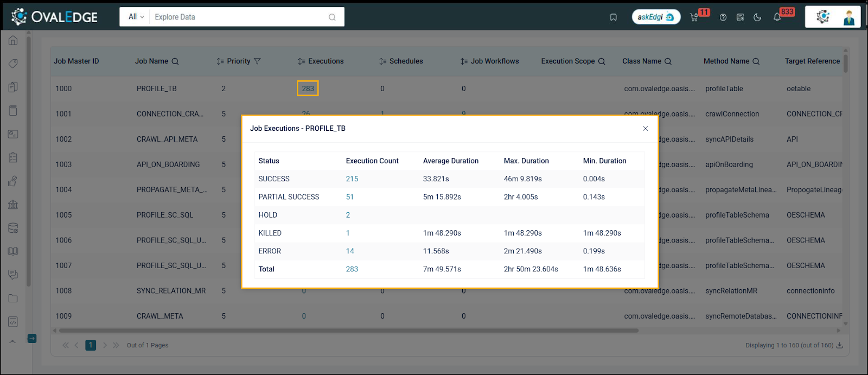Click the Explore Data search field
Image resolution: width=868 pixels, height=375 pixels.
(x=239, y=17)
